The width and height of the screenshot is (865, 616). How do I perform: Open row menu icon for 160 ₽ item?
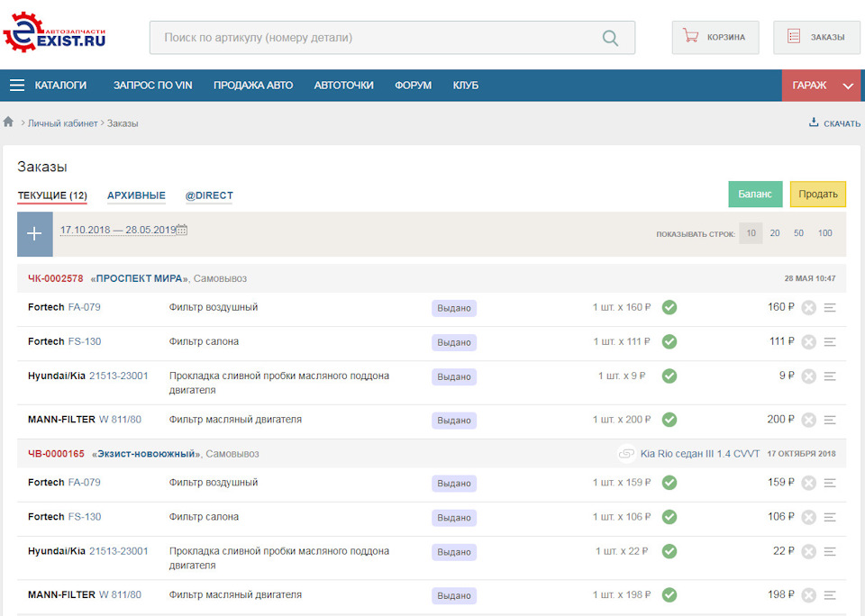click(830, 308)
